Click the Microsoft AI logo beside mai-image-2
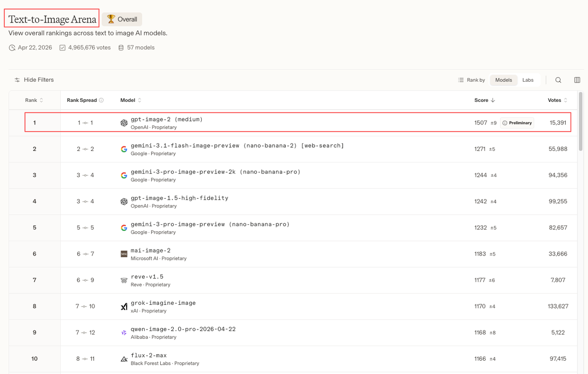This screenshot has width=588, height=374. coord(124,254)
